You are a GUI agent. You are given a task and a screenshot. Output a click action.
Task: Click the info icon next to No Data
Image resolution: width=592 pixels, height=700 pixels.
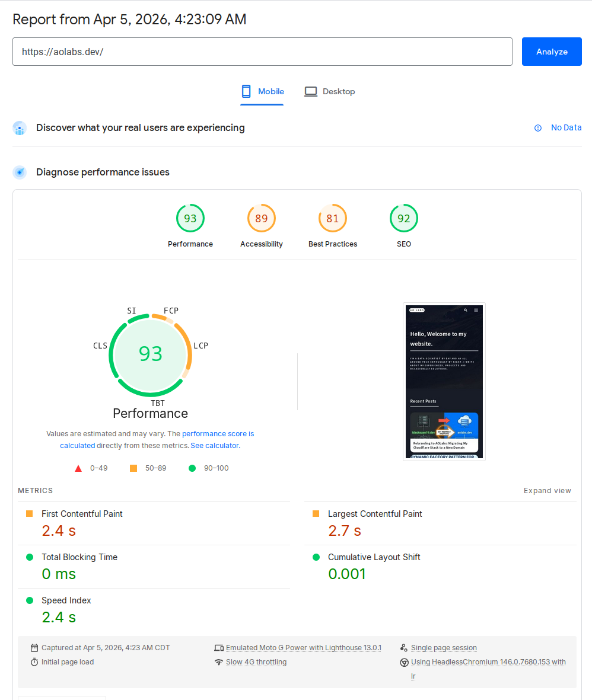tap(537, 127)
